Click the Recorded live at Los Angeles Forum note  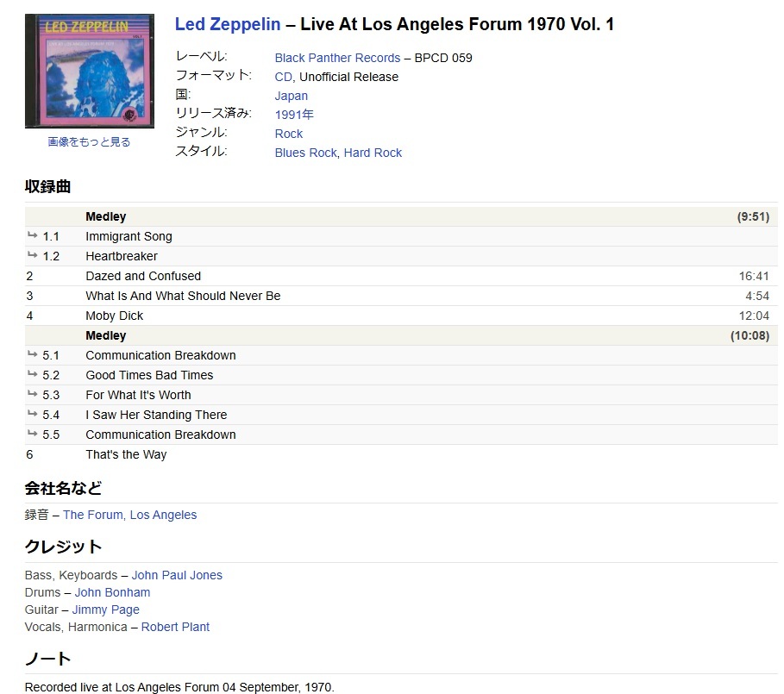[179, 687]
